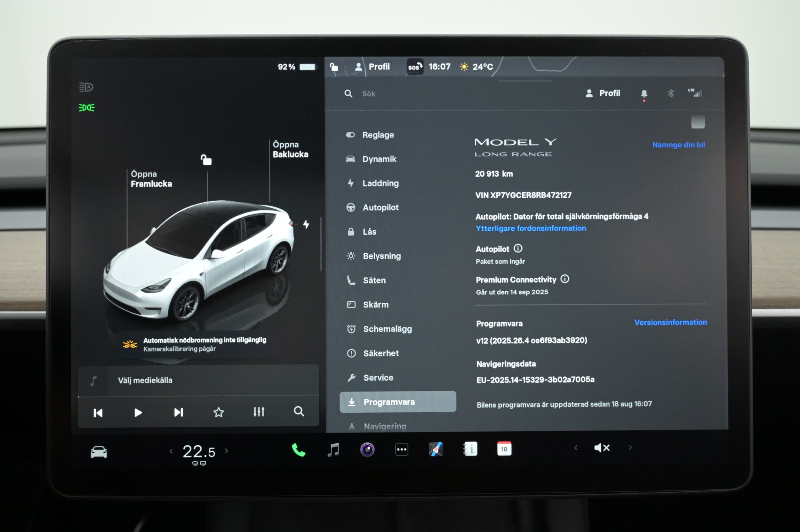Tap the car controls icon in the dock
Screen dimensions: 800x532
pos(99,452)
